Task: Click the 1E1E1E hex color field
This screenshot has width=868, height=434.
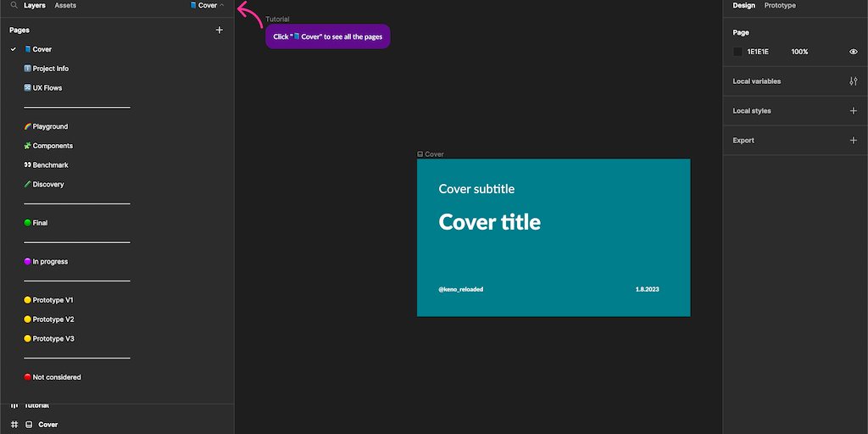Action: (758, 52)
